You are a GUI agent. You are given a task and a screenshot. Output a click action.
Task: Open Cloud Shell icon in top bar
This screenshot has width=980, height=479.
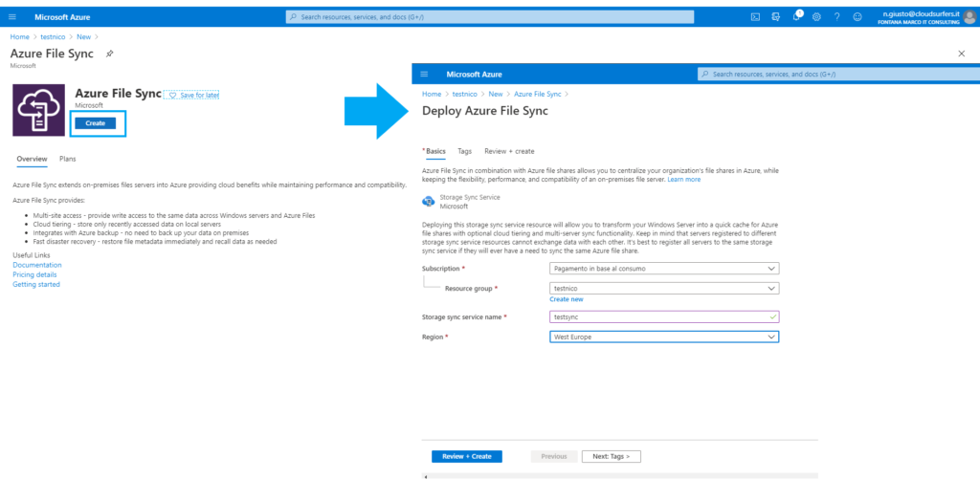[755, 17]
